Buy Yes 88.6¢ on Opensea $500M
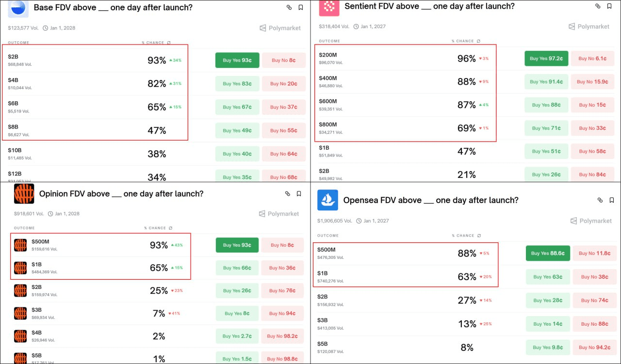The width and height of the screenshot is (621, 364). pos(547,253)
